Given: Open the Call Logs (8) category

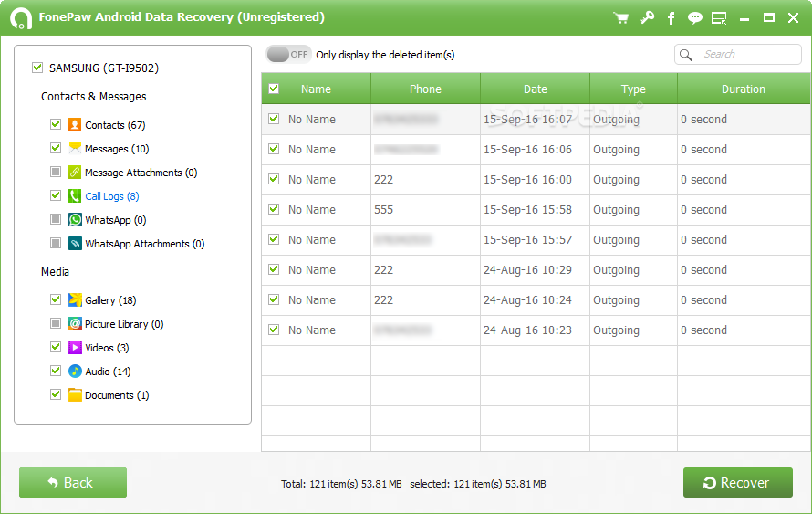Looking at the screenshot, I should [112, 196].
